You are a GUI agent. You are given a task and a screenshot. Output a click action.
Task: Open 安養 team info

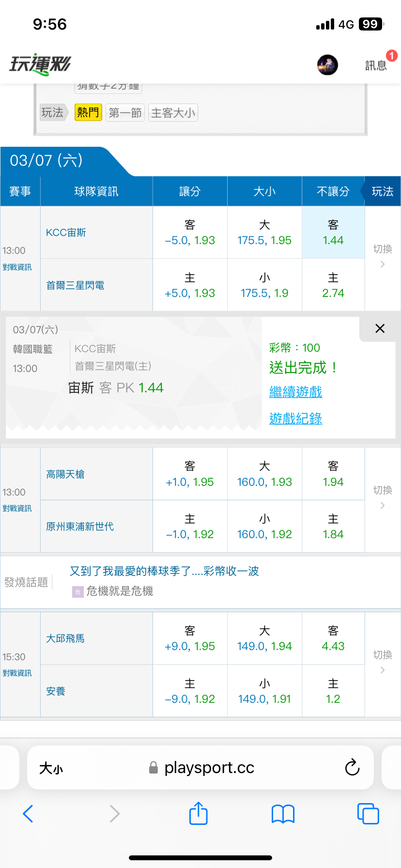56,691
